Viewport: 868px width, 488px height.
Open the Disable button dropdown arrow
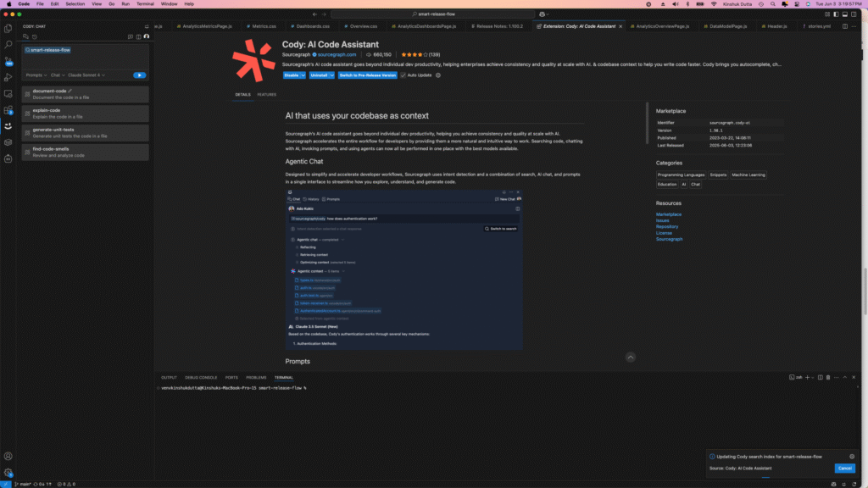[x=303, y=75]
